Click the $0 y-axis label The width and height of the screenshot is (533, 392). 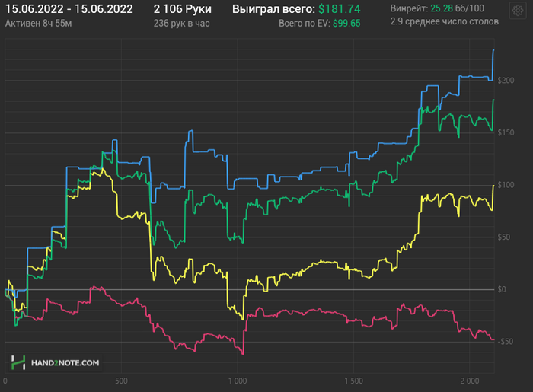click(x=502, y=289)
